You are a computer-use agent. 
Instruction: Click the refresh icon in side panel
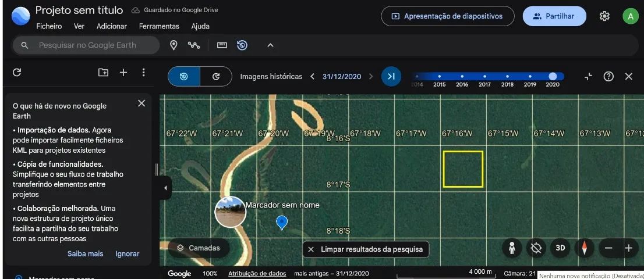(x=17, y=73)
